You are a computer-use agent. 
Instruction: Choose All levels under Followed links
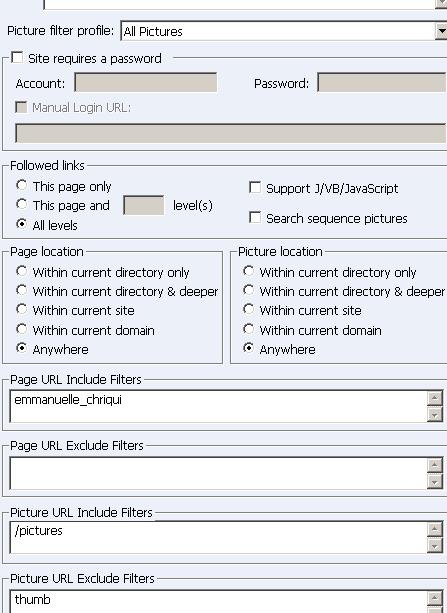22,224
